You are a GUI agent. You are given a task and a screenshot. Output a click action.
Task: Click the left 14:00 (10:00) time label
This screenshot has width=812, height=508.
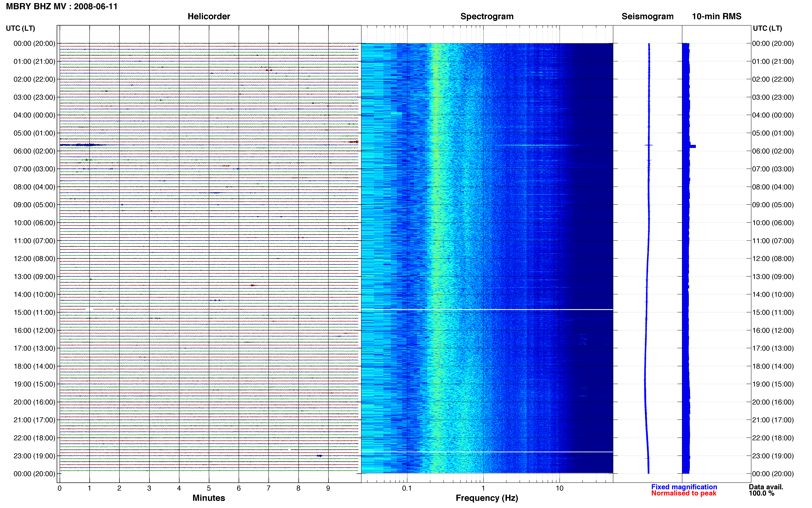[x=34, y=295]
